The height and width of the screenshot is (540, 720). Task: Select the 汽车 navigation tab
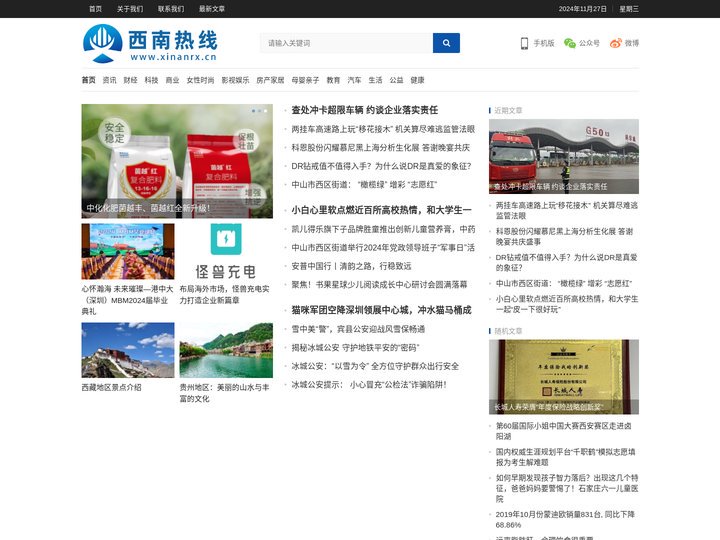[354, 80]
